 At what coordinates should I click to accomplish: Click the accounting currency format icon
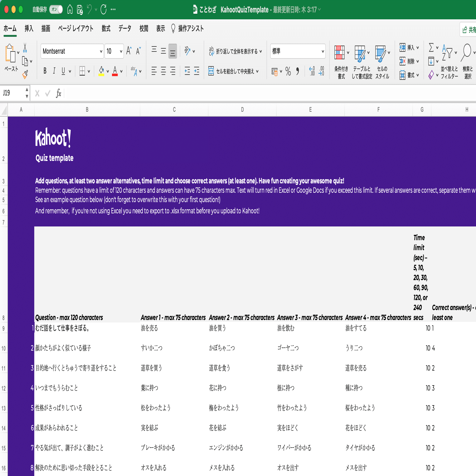pyautogui.click(x=275, y=72)
